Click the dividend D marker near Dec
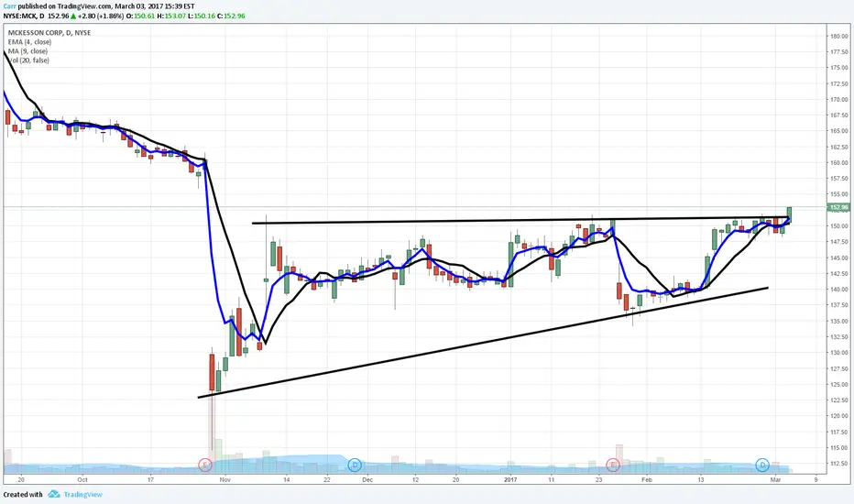854x504 pixels. tap(355, 465)
